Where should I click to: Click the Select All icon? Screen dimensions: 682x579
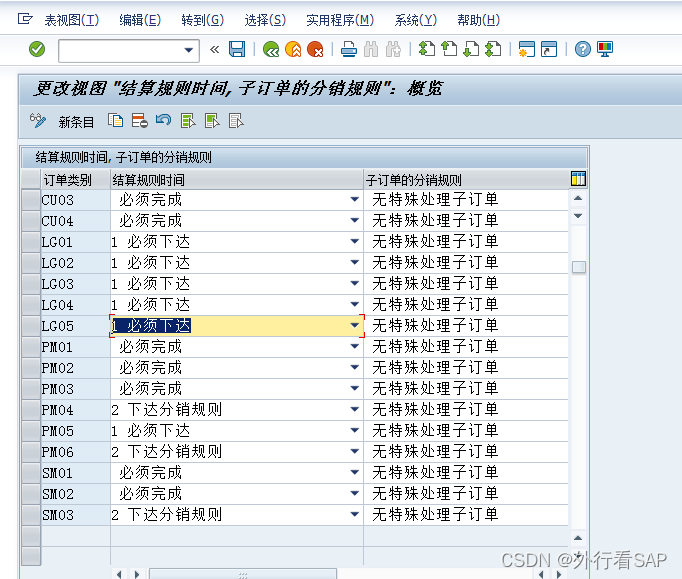[188, 121]
